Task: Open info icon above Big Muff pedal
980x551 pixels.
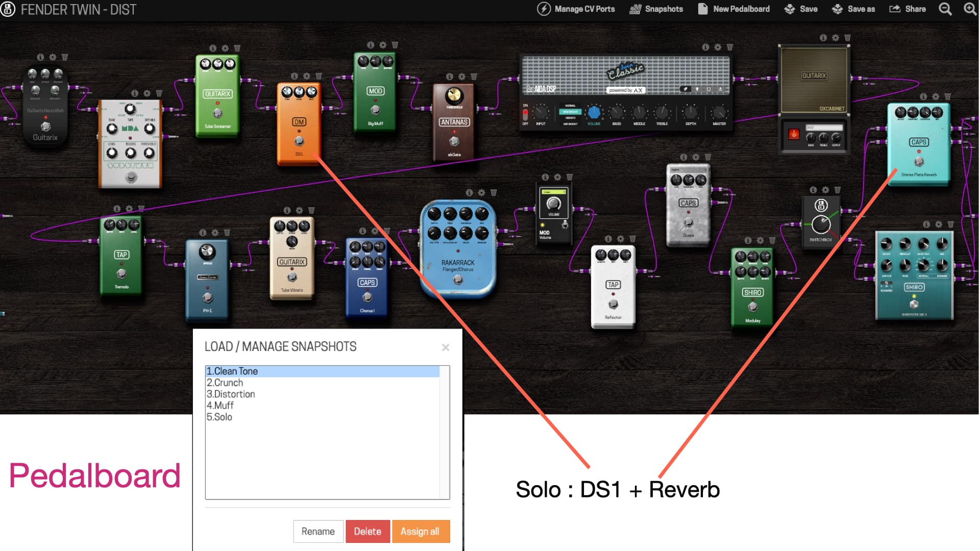Action: tap(371, 45)
